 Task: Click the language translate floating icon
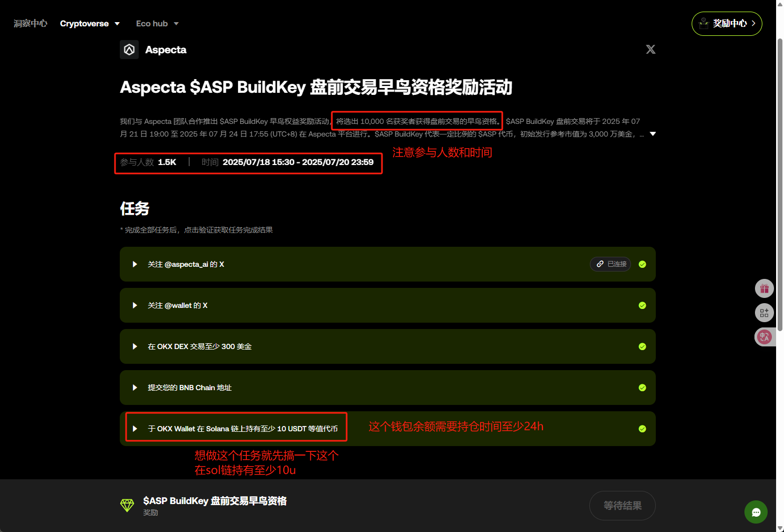click(x=764, y=337)
